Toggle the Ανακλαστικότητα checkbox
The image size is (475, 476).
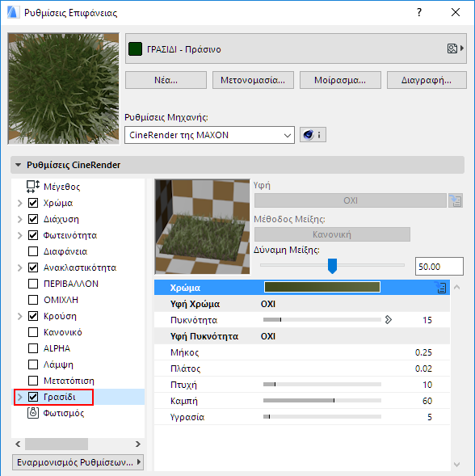pos(33,267)
